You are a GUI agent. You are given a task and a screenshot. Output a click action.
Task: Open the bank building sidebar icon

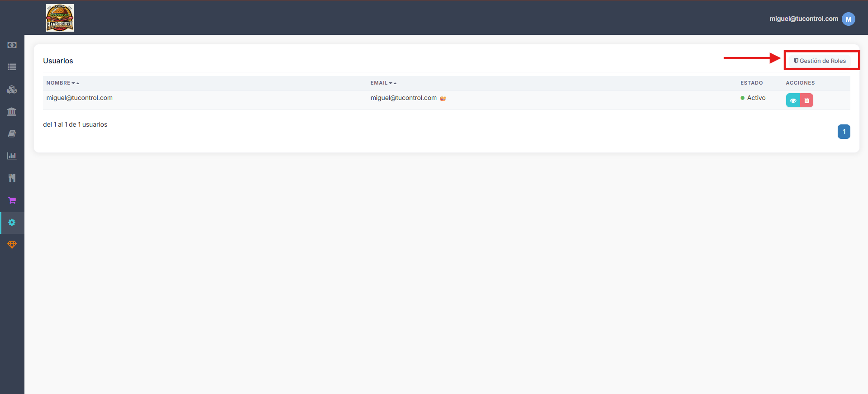[12, 112]
